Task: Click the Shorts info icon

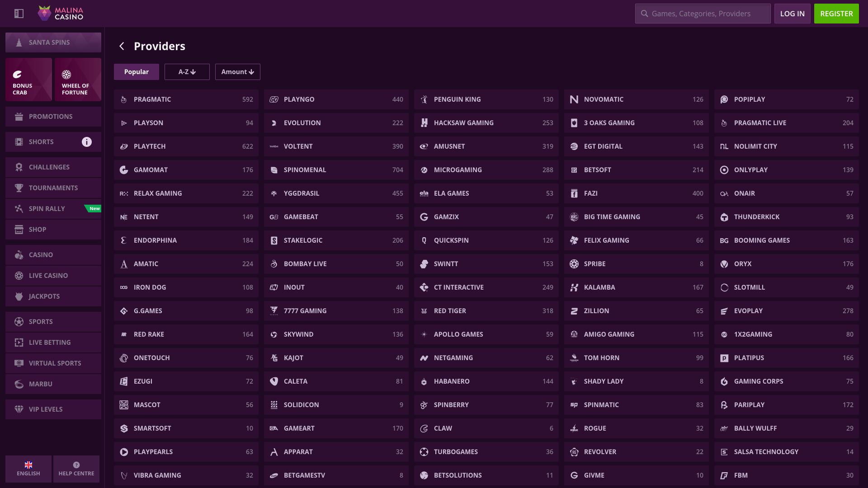Action: (x=87, y=142)
